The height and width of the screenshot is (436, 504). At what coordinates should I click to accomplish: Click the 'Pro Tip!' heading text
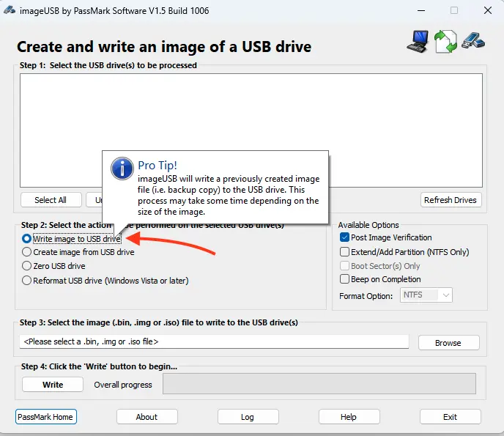157,166
